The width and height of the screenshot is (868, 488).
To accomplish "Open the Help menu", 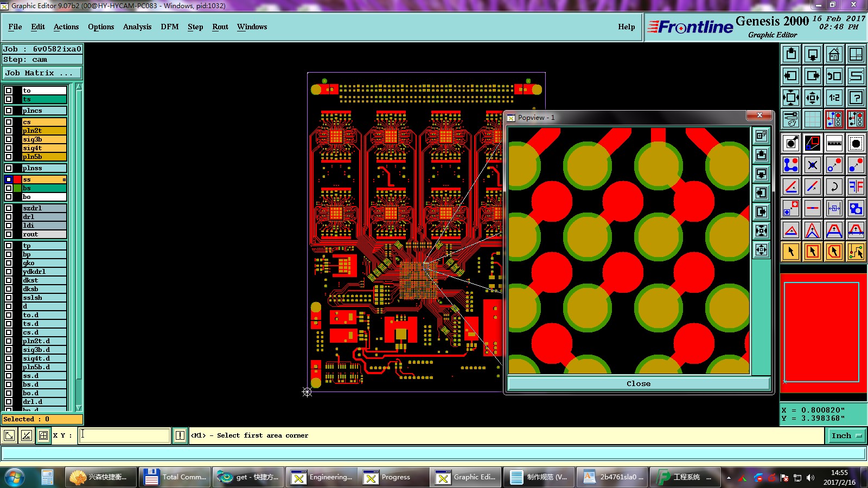I will pos(627,27).
